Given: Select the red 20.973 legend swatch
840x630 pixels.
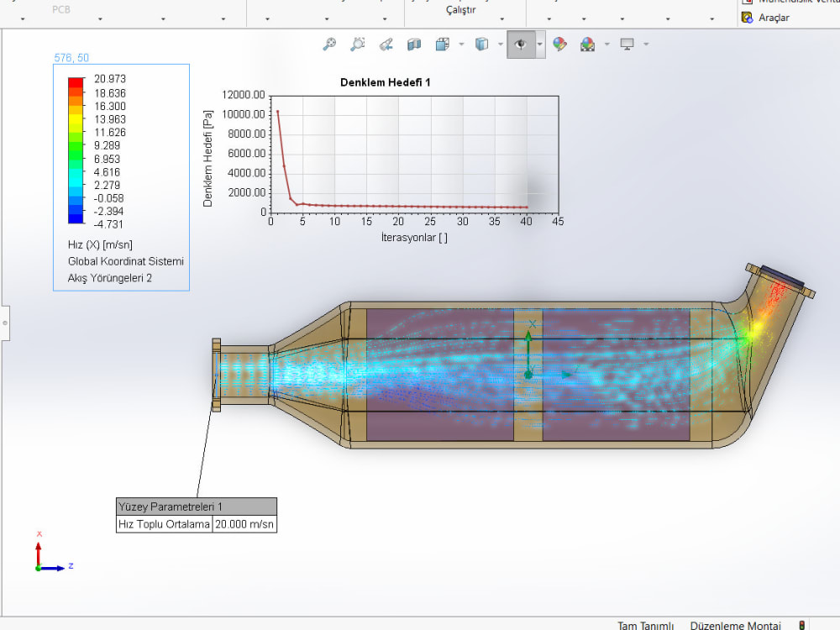Looking at the screenshot, I should pyautogui.click(x=74, y=81).
